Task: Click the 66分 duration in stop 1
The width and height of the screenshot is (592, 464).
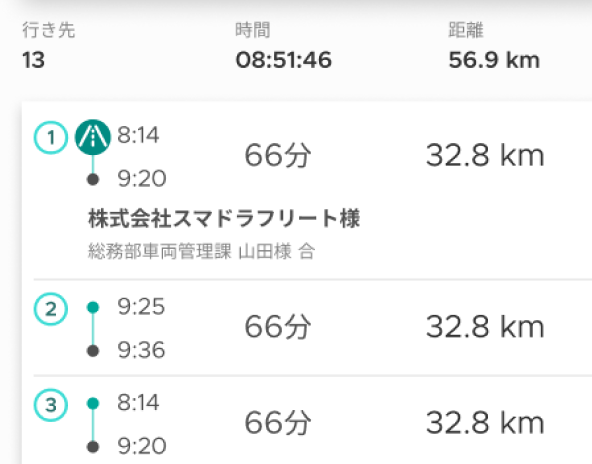Action: [x=278, y=156]
